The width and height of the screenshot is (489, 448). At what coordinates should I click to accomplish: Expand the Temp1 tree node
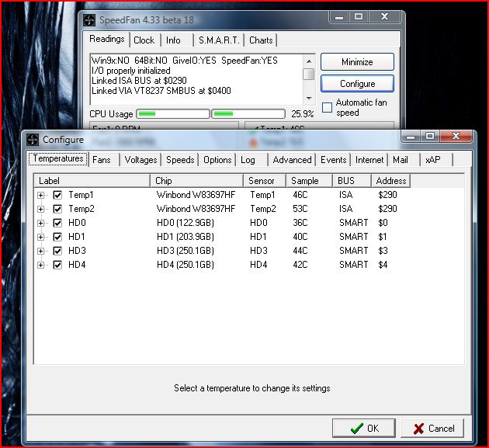coord(40,196)
